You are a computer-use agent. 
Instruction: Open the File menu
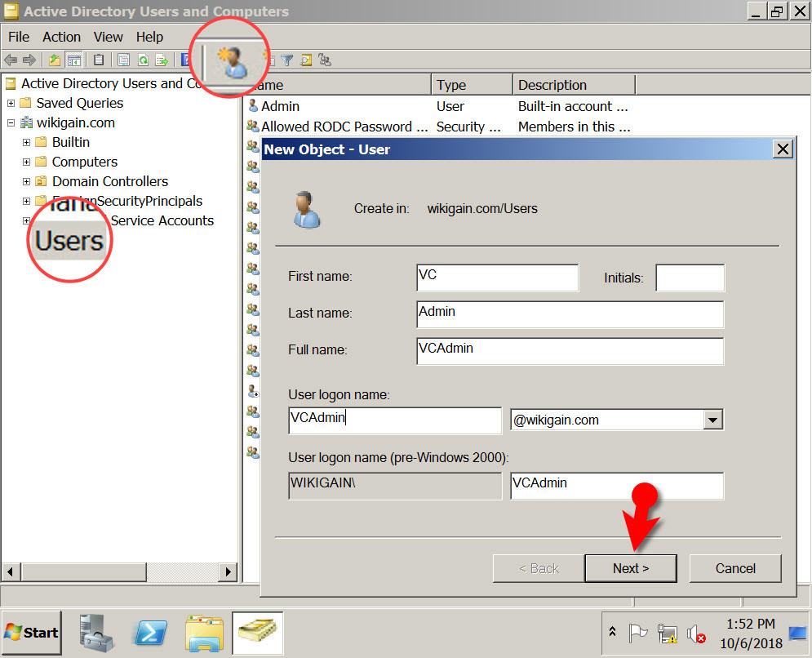point(19,37)
